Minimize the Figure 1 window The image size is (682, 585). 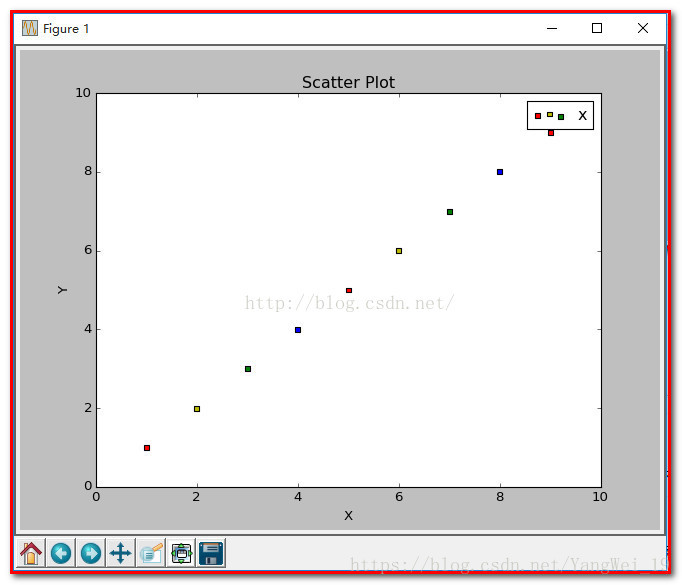click(x=552, y=28)
